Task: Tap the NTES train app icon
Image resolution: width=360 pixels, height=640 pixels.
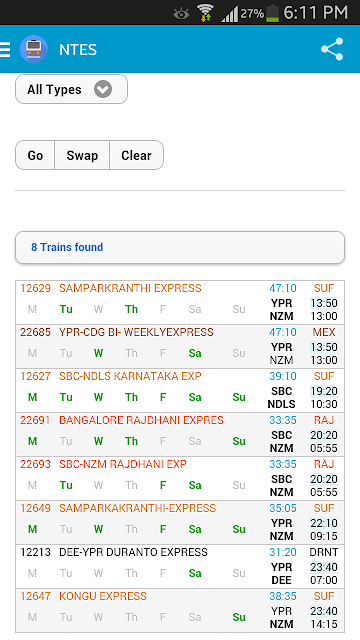Action: (33, 49)
